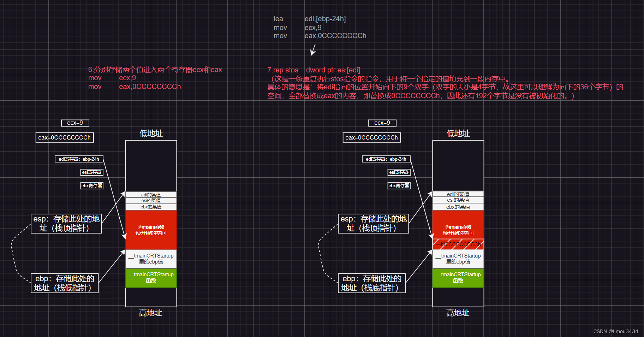Screen dimensions: 644x337
Task: Select the 'ebp' box reading '栈底指针'
Action: 372,283
